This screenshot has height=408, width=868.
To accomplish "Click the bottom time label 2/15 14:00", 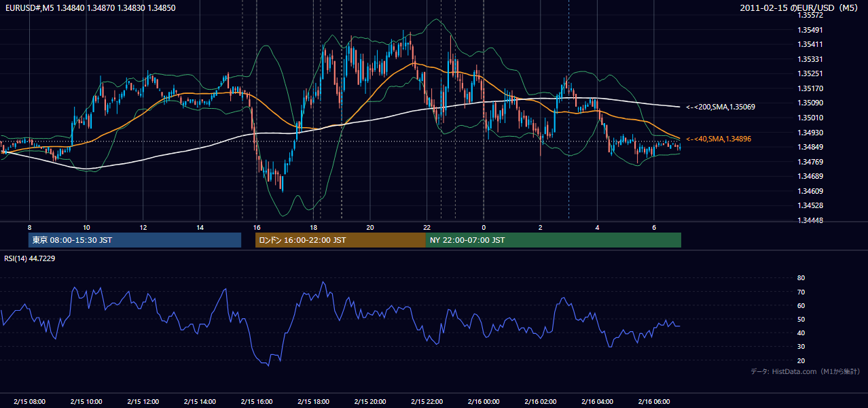I will [200, 402].
